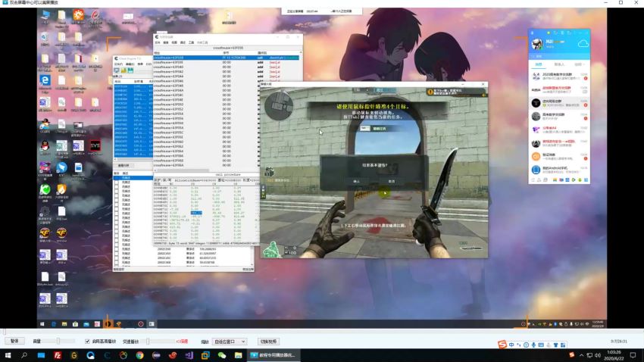Click QQ panel cloud weather icon
Screen dimensions: 644x362
coord(583,43)
